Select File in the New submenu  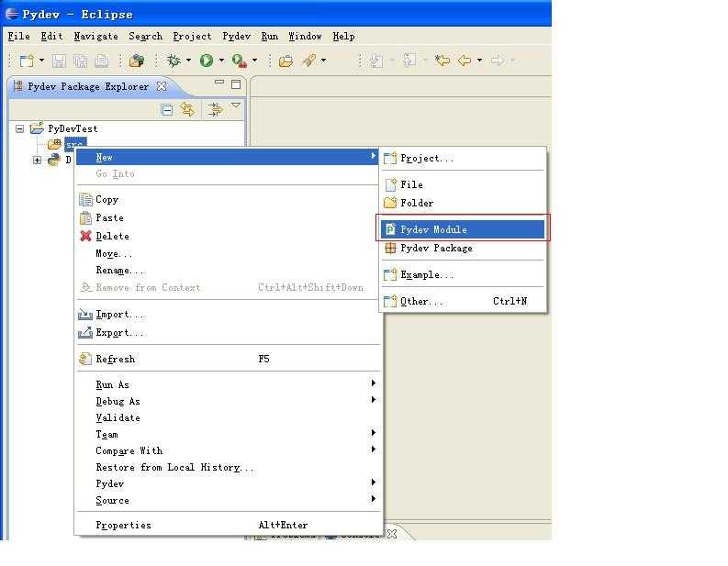click(x=463, y=184)
